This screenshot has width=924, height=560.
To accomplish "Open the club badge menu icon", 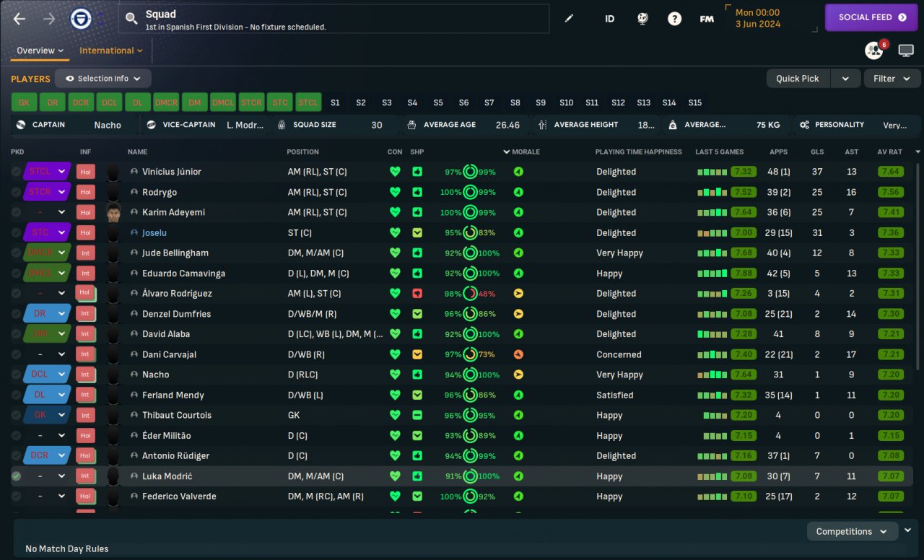I will 81,19.
